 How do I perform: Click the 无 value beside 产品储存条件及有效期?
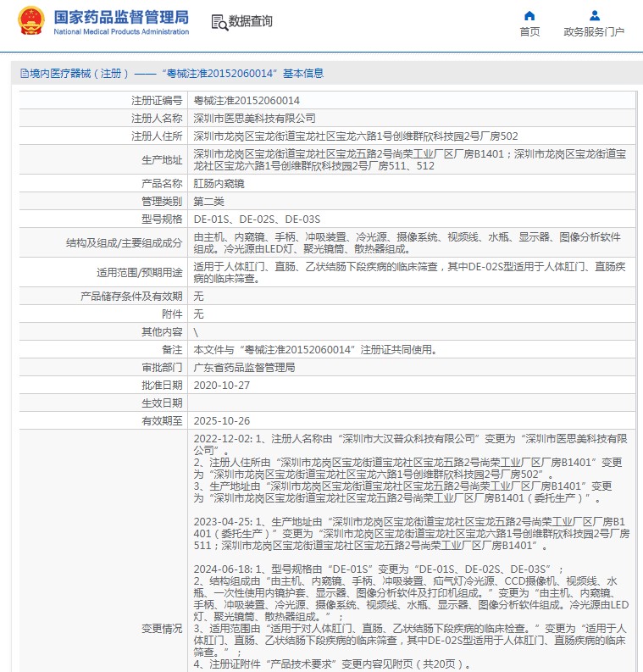pyautogui.click(x=198, y=296)
